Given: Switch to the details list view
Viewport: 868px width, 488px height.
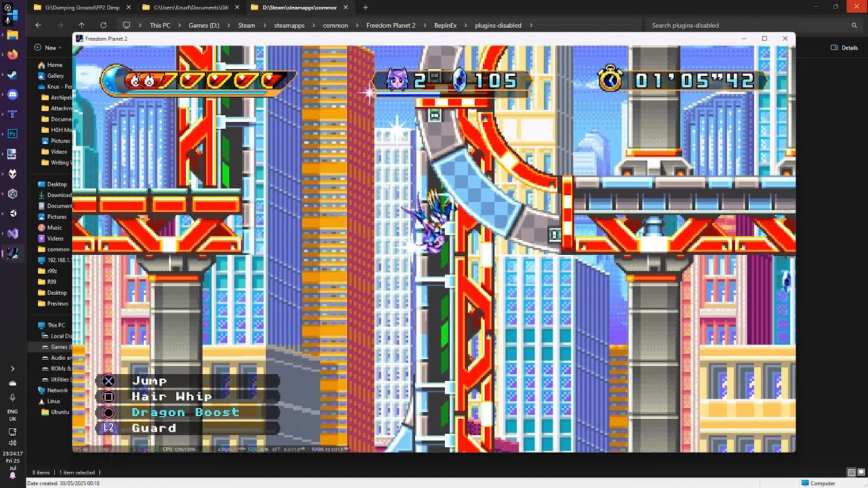Looking at the screenshot, I should click(x=852, y=472).
